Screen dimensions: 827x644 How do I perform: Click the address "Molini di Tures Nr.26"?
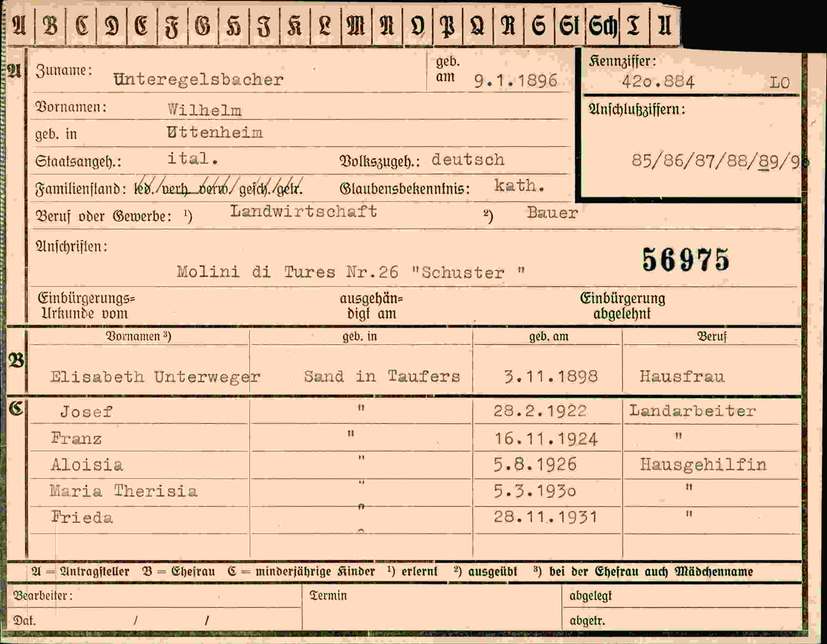[x=287, y=272]
